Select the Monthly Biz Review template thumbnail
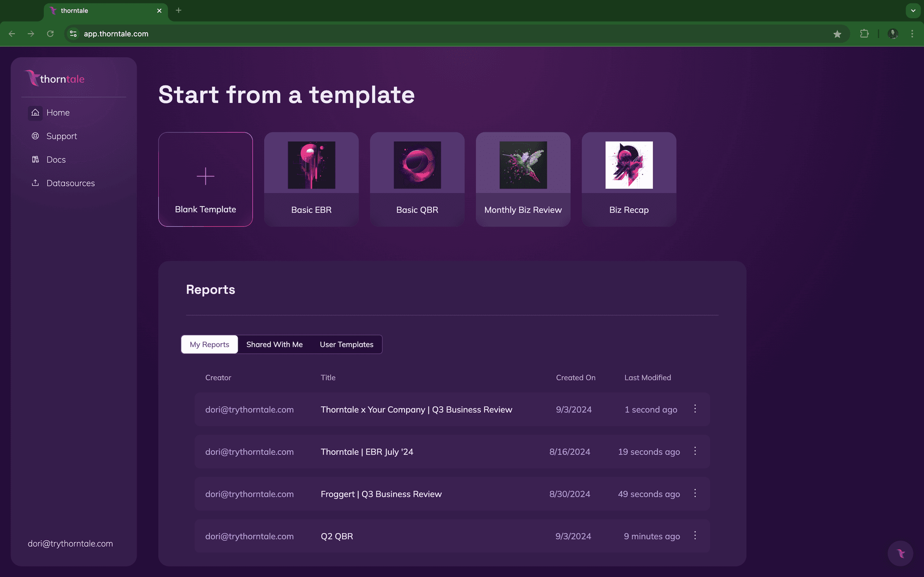 pos(523,165)
